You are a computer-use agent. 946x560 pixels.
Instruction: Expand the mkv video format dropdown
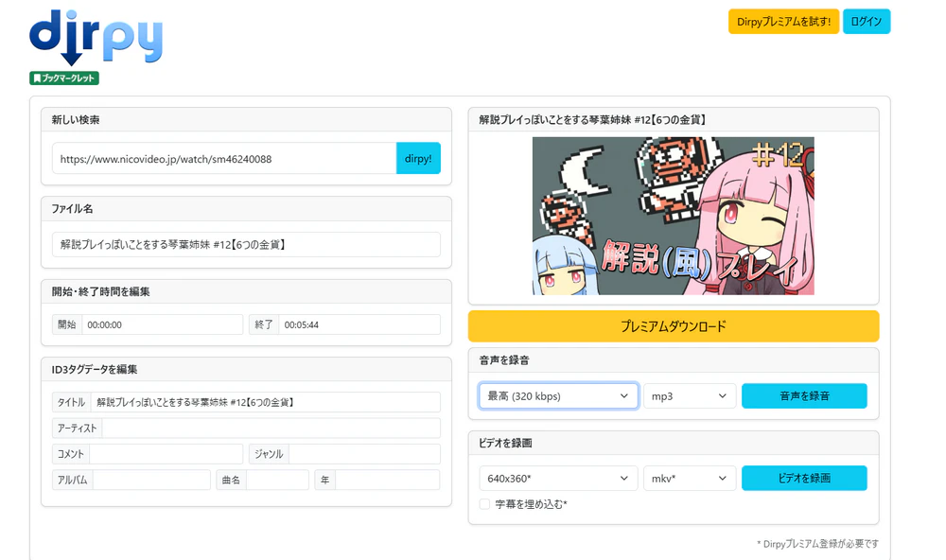690,478
